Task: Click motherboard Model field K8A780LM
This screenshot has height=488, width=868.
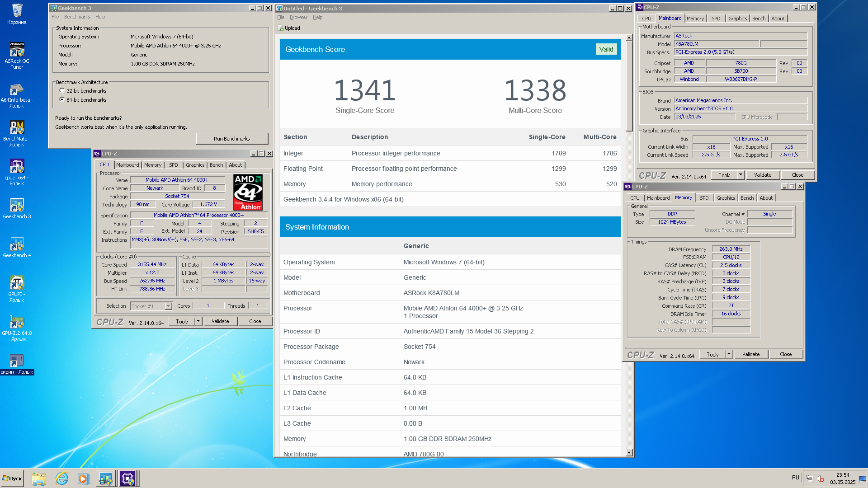Action: click(716, 44)
